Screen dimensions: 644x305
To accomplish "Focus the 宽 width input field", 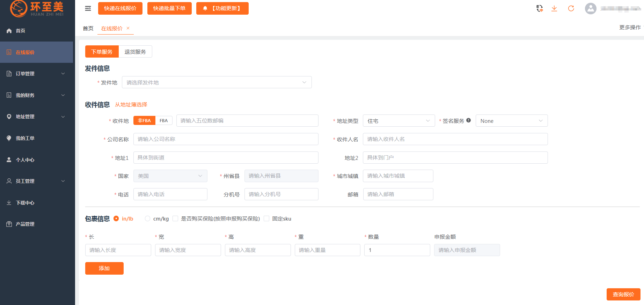I will click(x=188, y=250).
